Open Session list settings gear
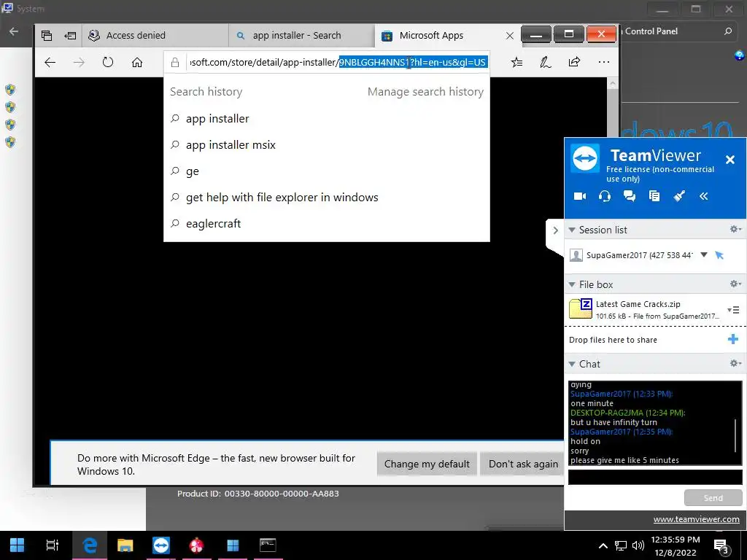The height and width of the screenshot is (560, 747). [735, 230]
